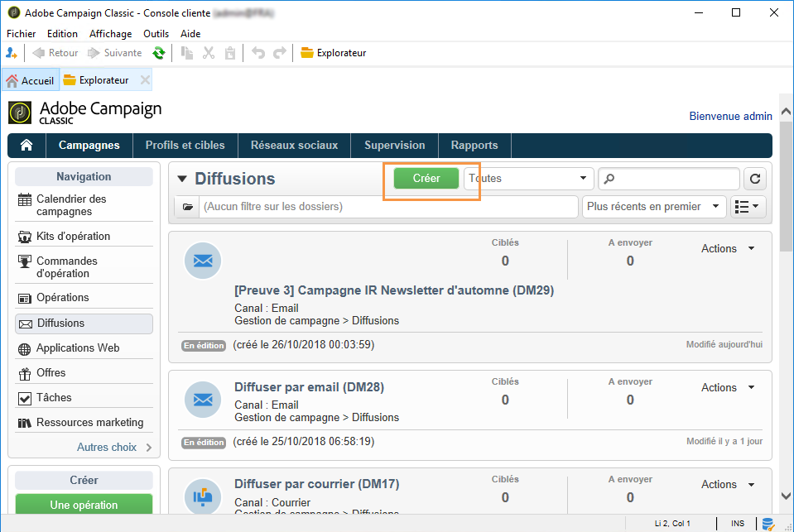
Task: Click the vertical scrollbar down arrow
Action: (786, 496)
